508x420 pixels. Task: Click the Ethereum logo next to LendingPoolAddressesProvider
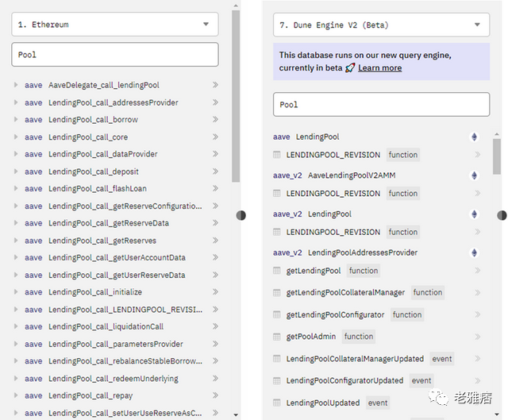(474, 252)
